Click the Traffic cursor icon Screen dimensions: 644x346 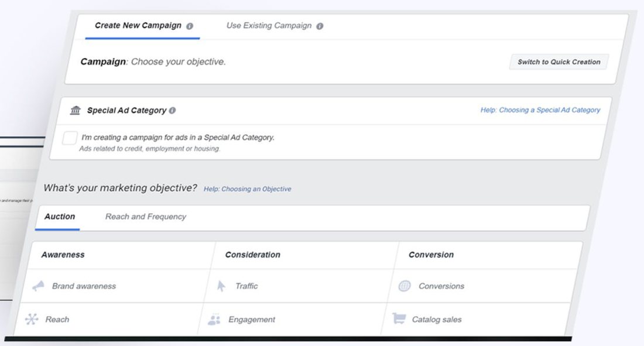pos(221,286)
